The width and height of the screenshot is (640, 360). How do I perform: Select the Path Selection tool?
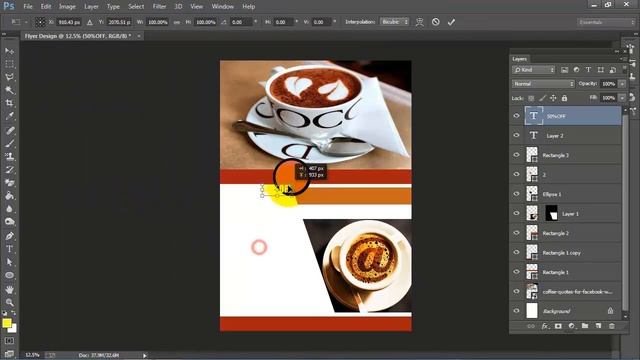pyautogui.click(x=9, y=262)
